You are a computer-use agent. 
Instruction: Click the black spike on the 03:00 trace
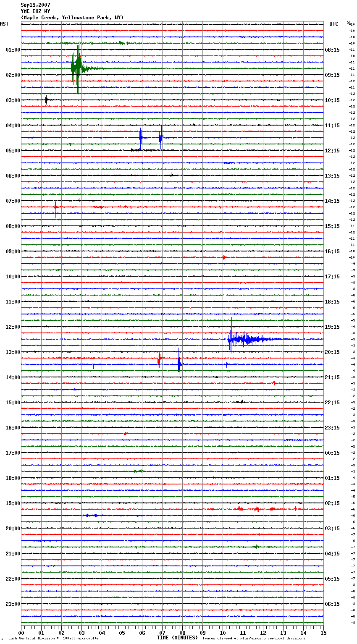(46, 100)
